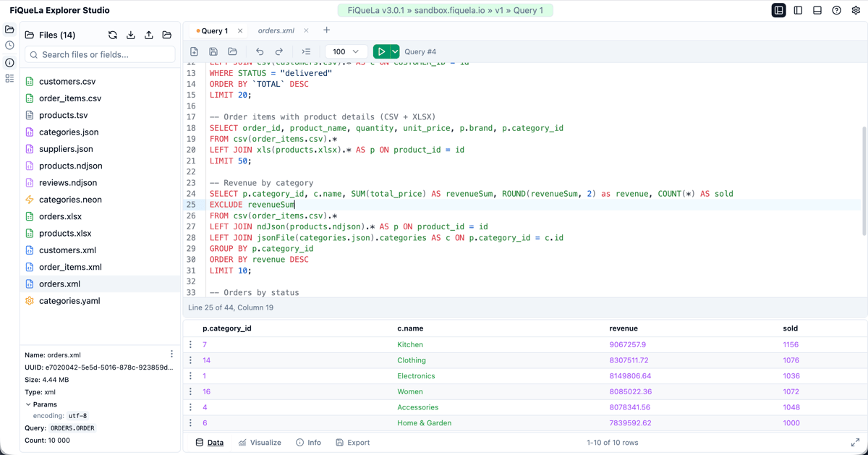The image size is (868, 455).
Task: Click the Query #4 label in the toolbar
Action: click(420, 52)
